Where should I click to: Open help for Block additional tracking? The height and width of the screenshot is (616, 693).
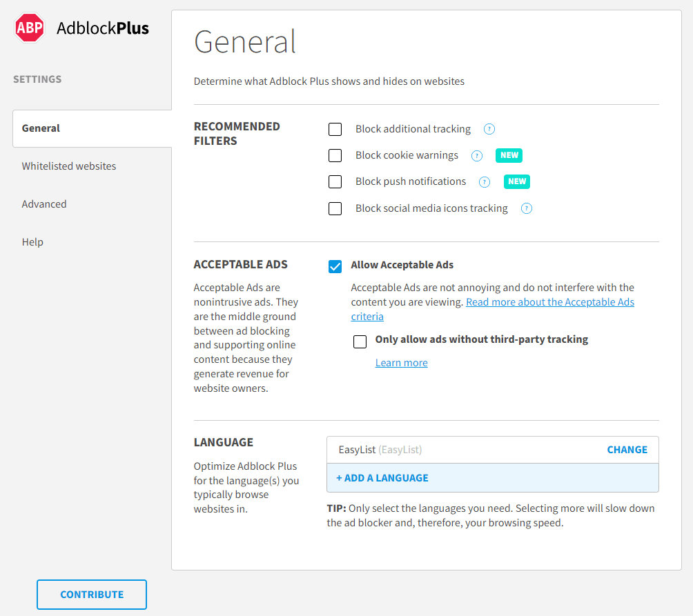489,129
